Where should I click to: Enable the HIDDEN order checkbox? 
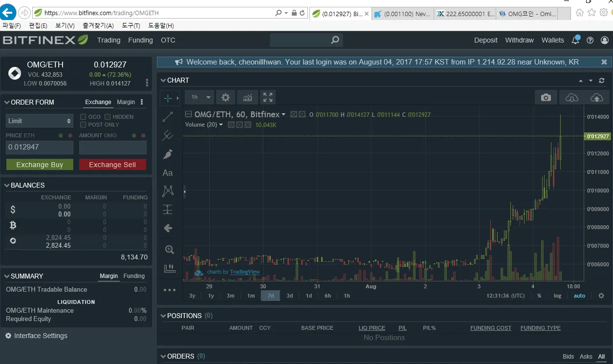coord(108,117)
